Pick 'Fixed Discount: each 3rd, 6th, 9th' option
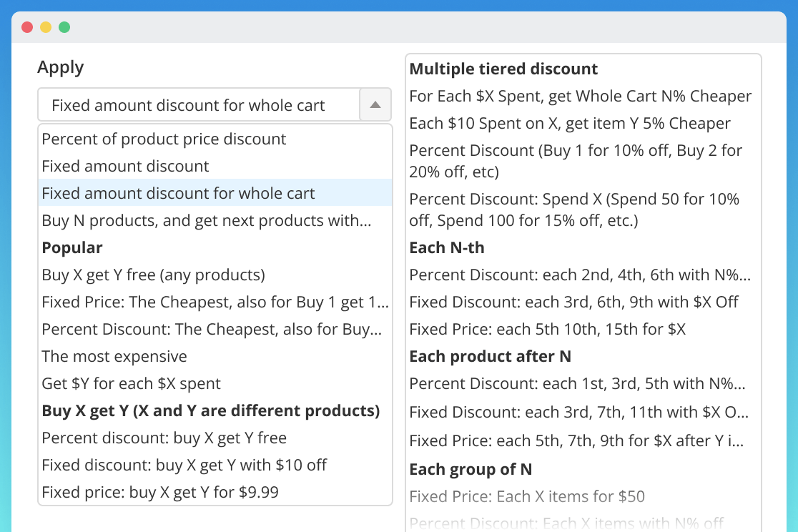 pyautogui.click(x=573, y=302)
